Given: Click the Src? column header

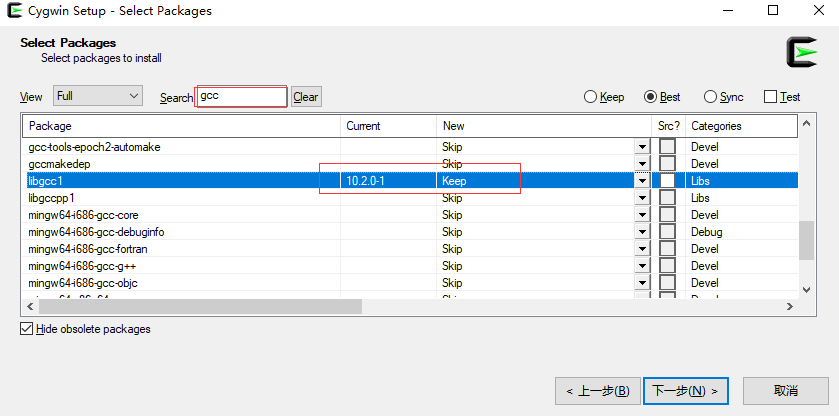Looking at the screenshot, I should (x=668, y=126).
